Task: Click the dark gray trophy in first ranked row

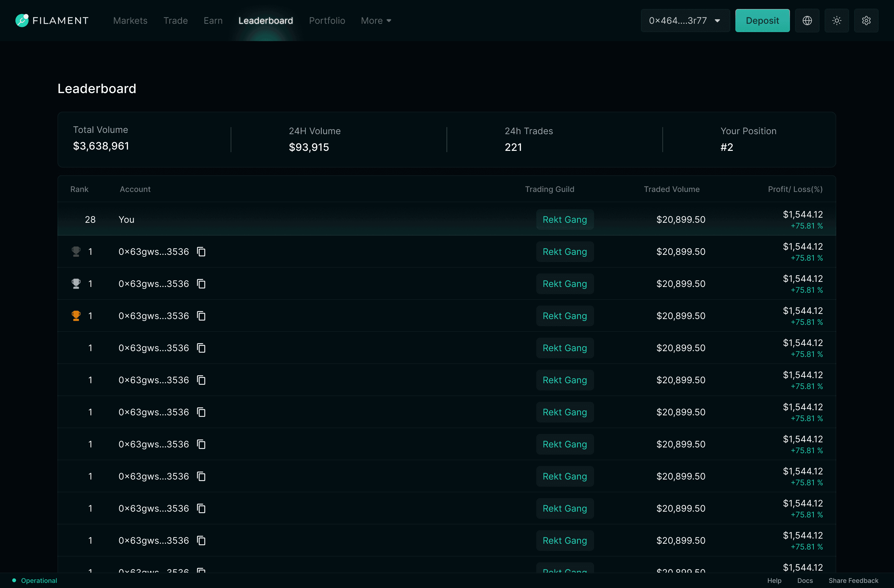Action: pyautogui.click(x=76, y=252)
